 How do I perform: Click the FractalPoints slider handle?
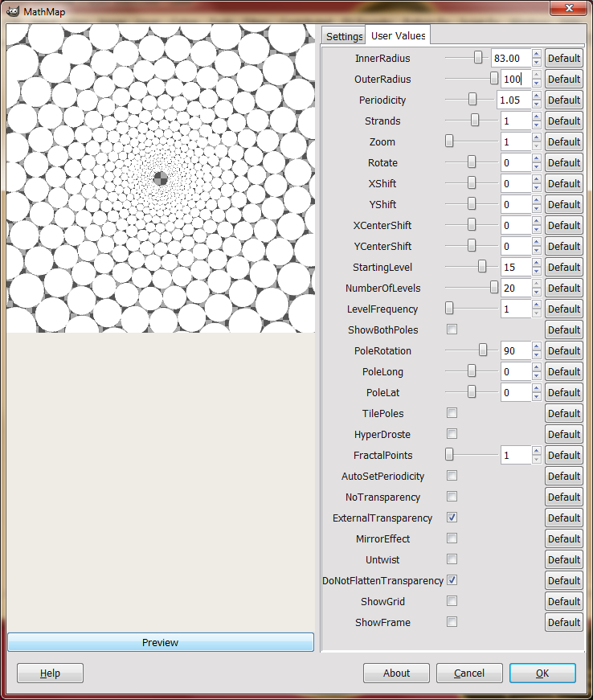click(449, 454)
